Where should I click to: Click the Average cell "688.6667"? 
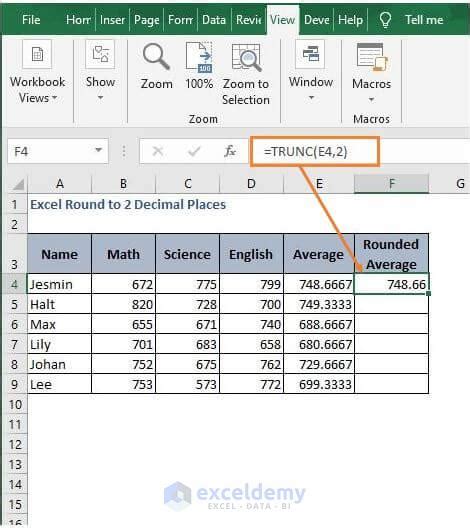pos(319,324)
